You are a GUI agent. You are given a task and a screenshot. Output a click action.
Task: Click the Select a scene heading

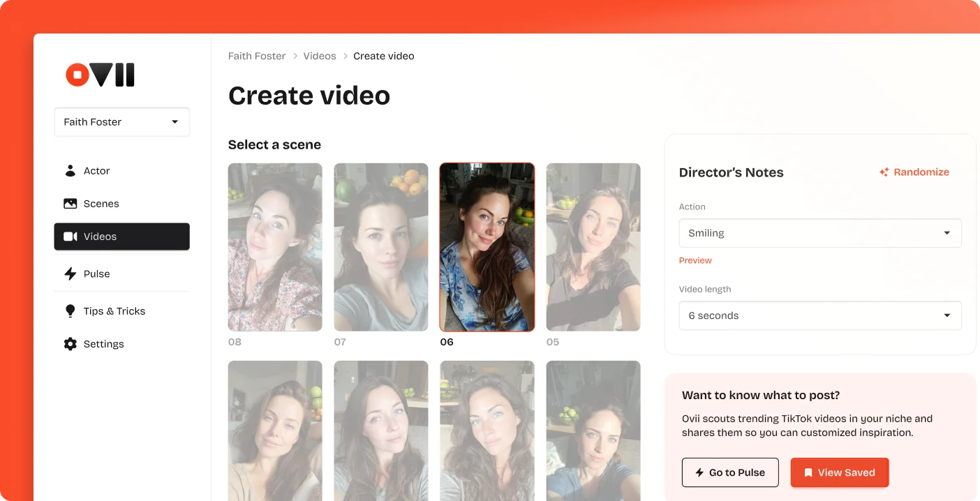tap(274, 144)
